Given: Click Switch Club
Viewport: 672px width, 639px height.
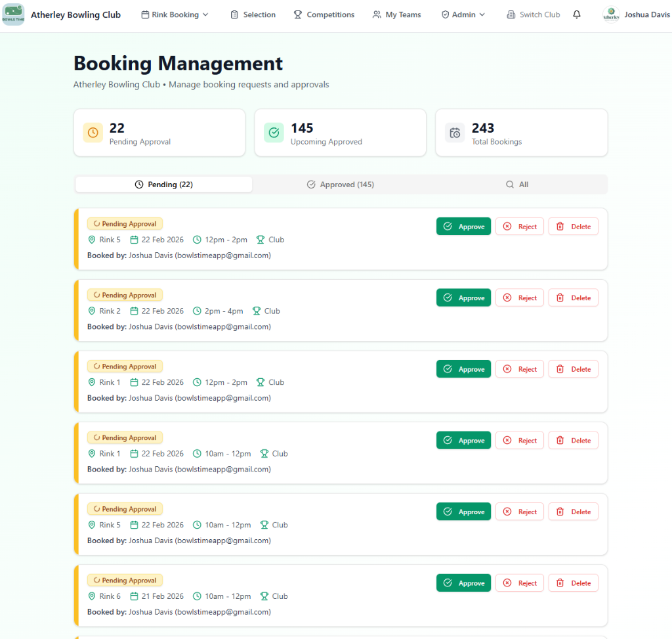Looking at the screenshot, I should (534, 14).
